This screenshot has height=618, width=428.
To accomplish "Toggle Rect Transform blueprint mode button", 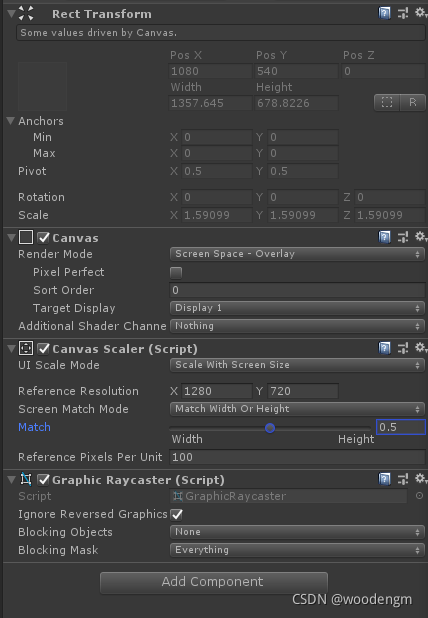I will pos(387,102).
